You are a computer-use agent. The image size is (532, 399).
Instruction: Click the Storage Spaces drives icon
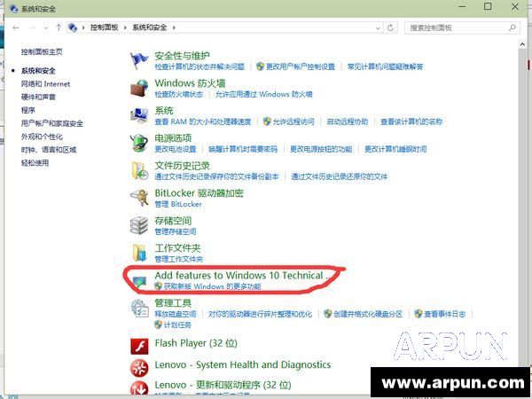(x=139, y=225)
